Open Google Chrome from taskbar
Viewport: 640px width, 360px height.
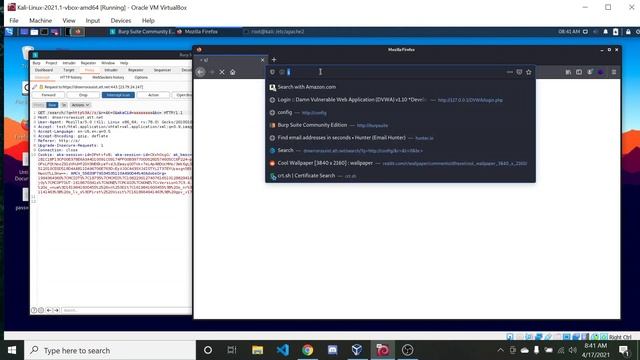[x=307, y=350]
